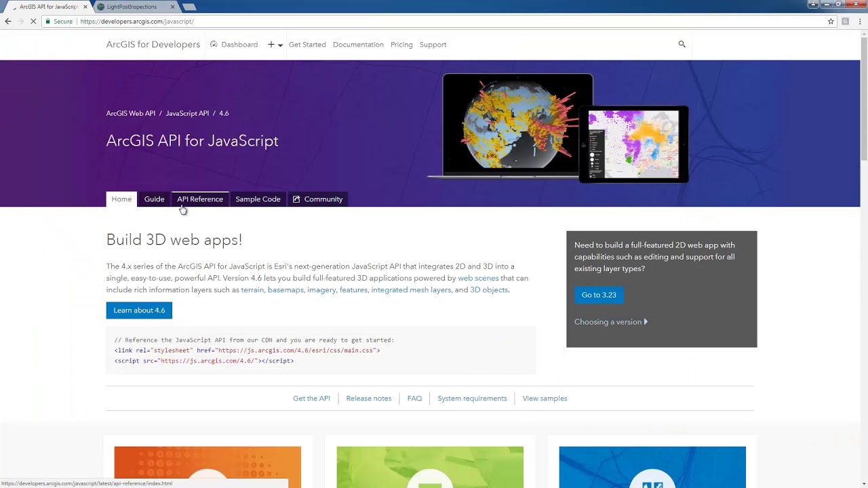
Task: Open the Sample Code tab
Action: point(258,199)
